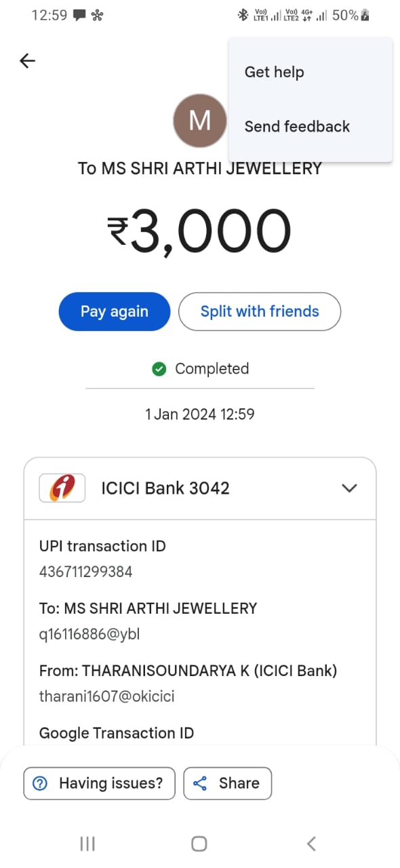Tap the UPI transaction ID number
The image size is (400, 868).
point(86,572)
